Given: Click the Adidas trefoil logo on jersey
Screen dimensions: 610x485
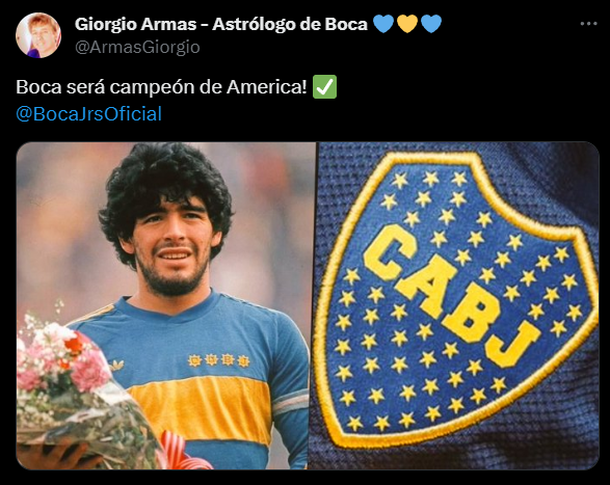Looking at the screenshot, I should [116, 364].
